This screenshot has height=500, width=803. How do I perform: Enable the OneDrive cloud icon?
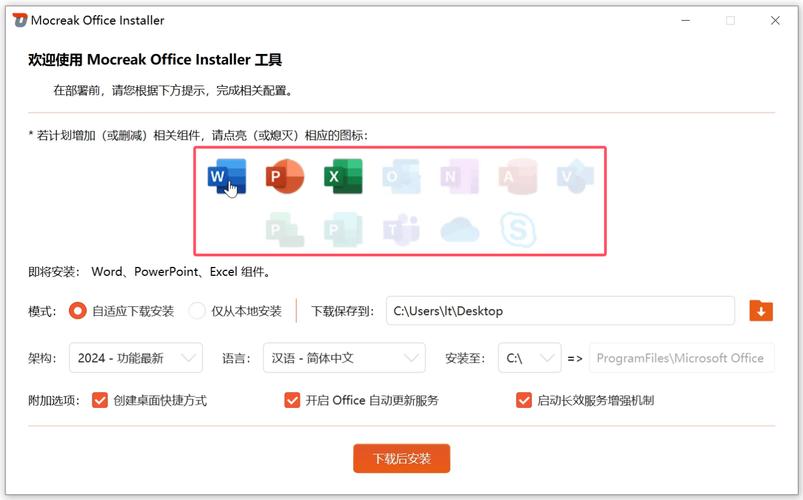point(459,230)
